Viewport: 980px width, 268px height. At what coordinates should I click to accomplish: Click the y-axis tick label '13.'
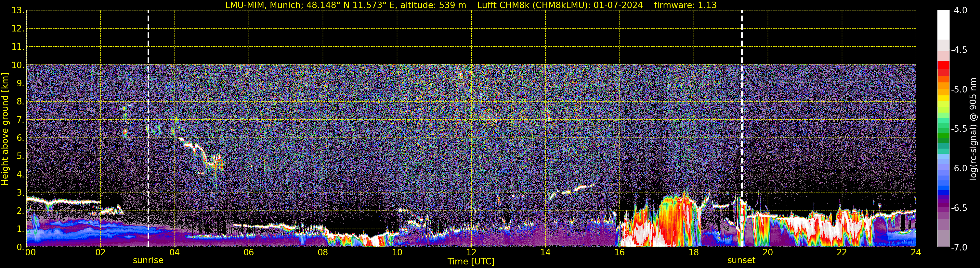[x=18, y=10]
